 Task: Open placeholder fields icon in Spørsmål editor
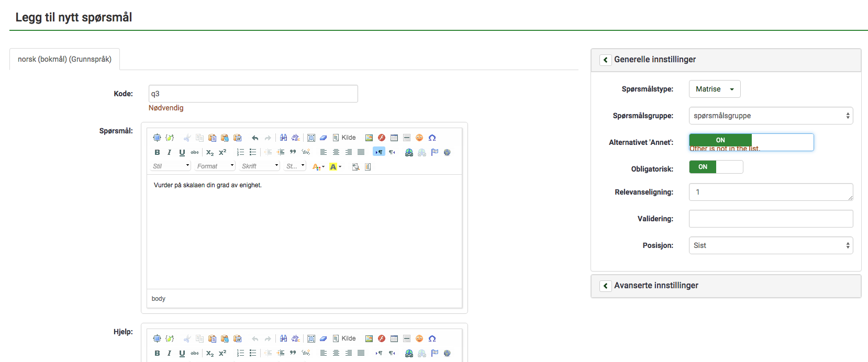click(x=170, y=138)
